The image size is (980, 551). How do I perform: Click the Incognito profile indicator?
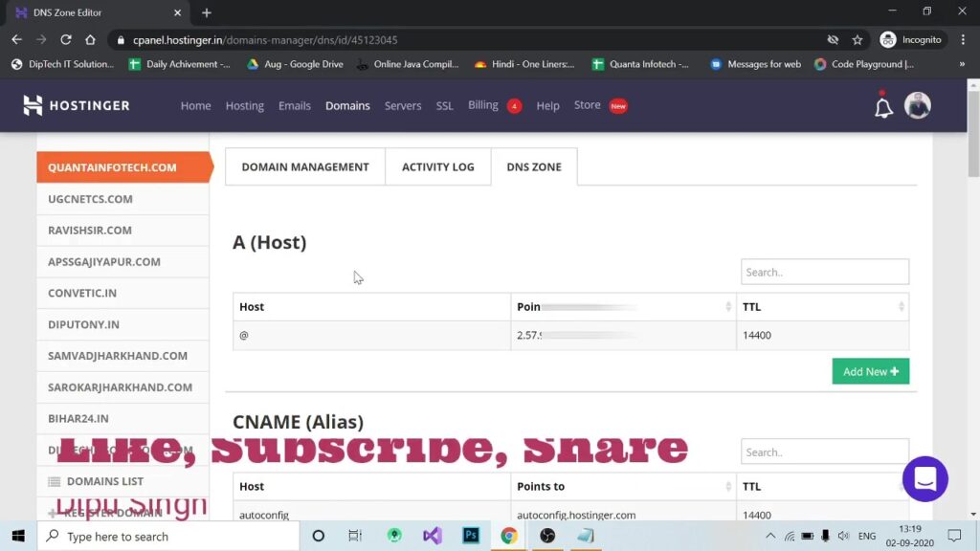pyautogui.click(x=910, y=40)
